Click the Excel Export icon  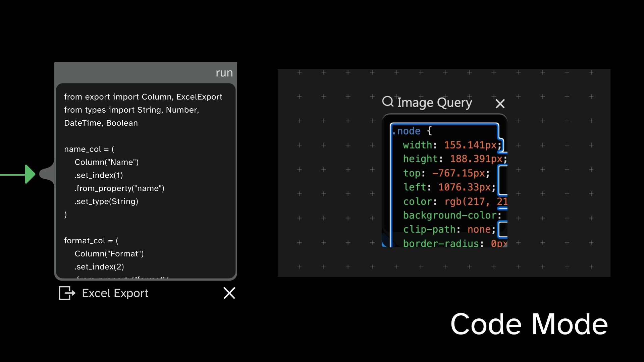(67, 293)
